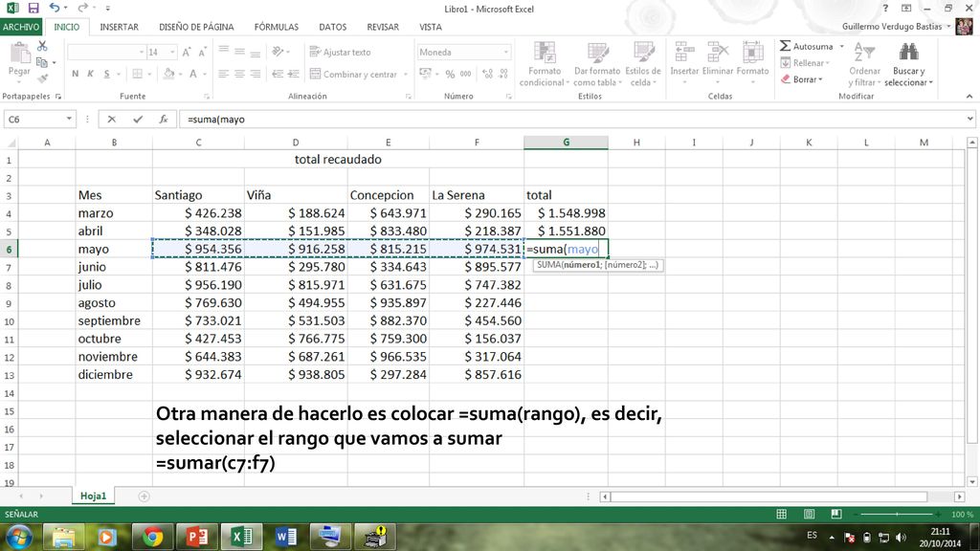Select the Hoja1 sheet tab

point(93,496)
